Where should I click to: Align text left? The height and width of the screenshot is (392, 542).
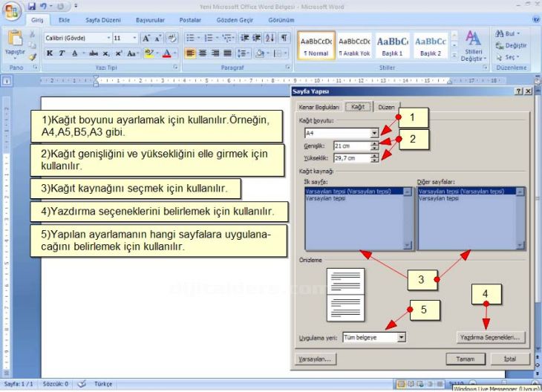click(191, 53)
